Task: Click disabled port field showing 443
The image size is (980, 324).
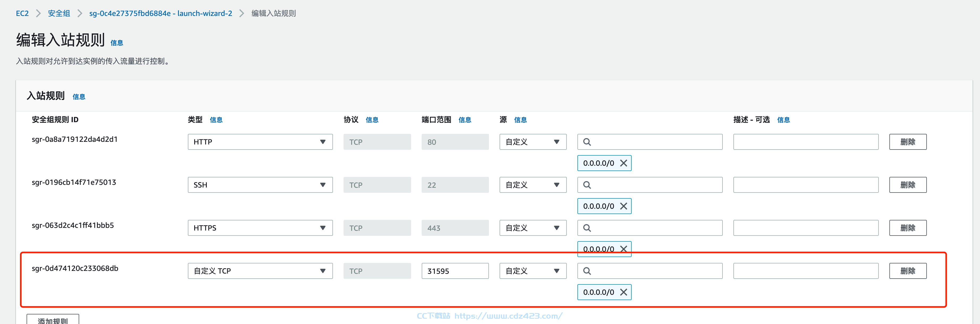Action: point(455,228)
